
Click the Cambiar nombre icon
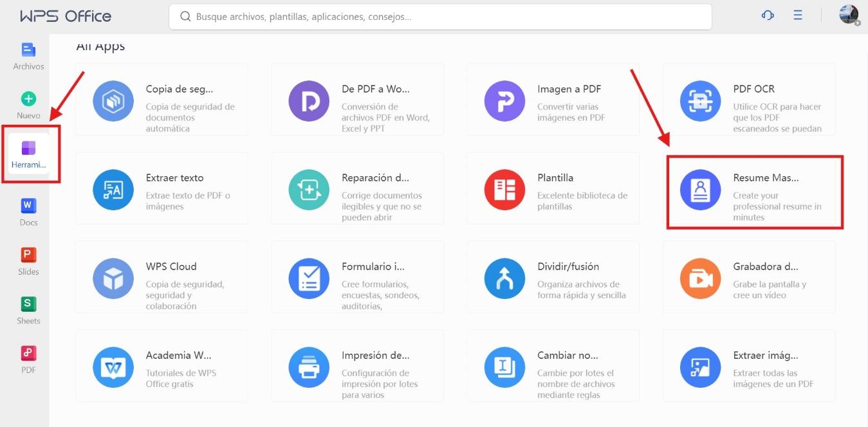click(x=505, y=367)
